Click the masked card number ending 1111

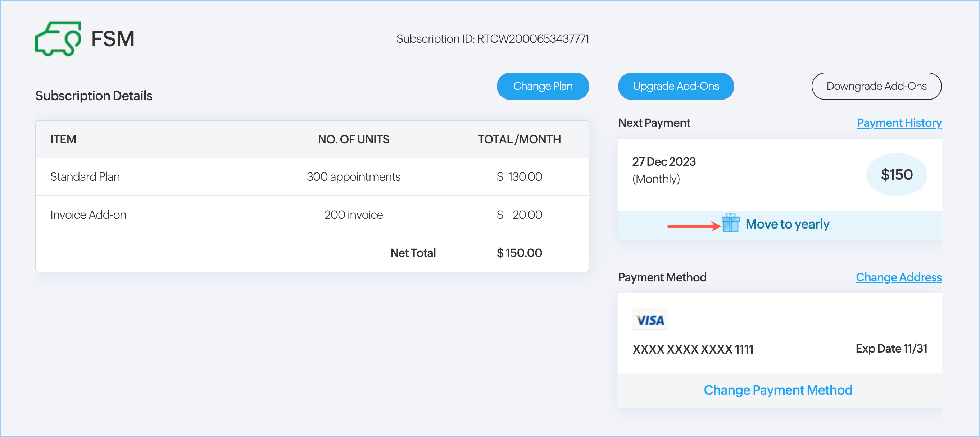pos(693,349)
